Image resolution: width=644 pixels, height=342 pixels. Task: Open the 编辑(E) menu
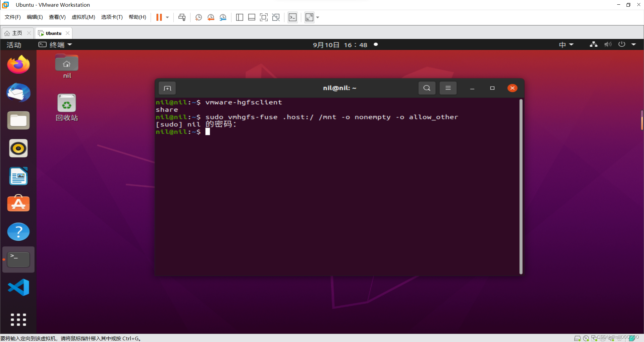point(35,17)
